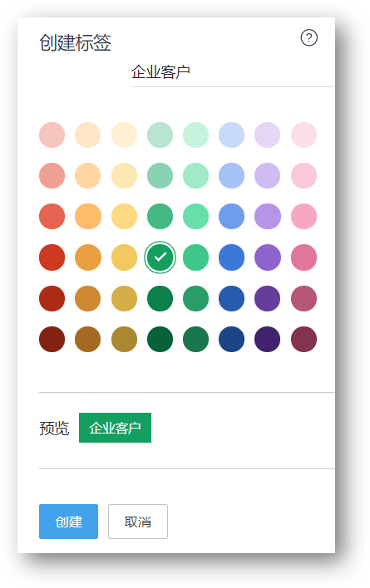Select the checked green color swatch
This screenshot has height=588, width=370.
click(x=160, y=257)
